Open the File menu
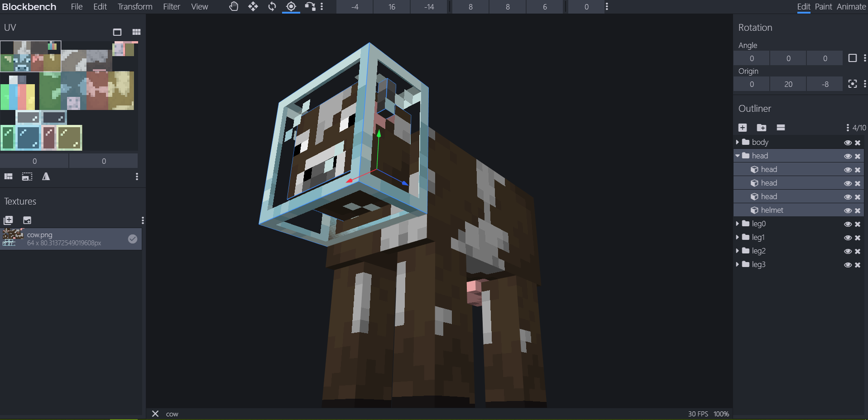This screenshot has height=420, width=868. (x=77, y=6)
